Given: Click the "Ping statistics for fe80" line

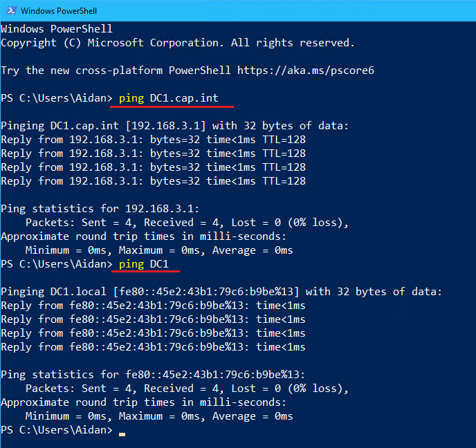Looking at the screenshot, I should pyautogui.click(x=153, y=375).
